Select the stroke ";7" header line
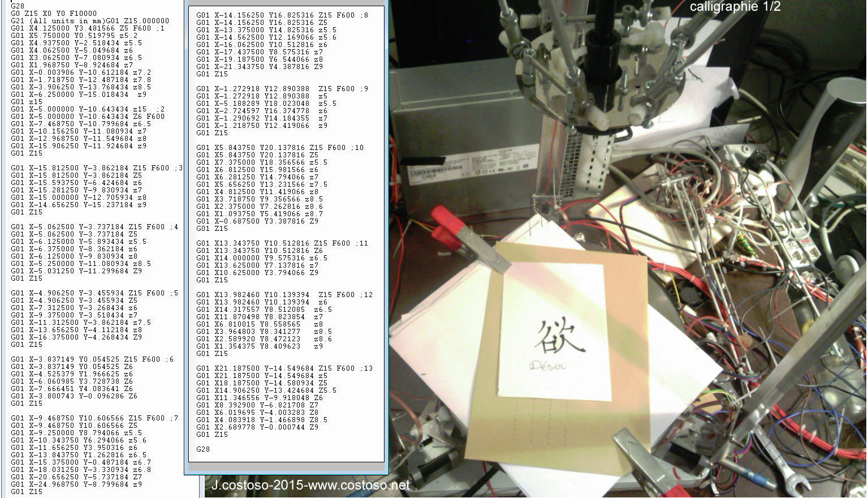 click(x=94, y=418)
